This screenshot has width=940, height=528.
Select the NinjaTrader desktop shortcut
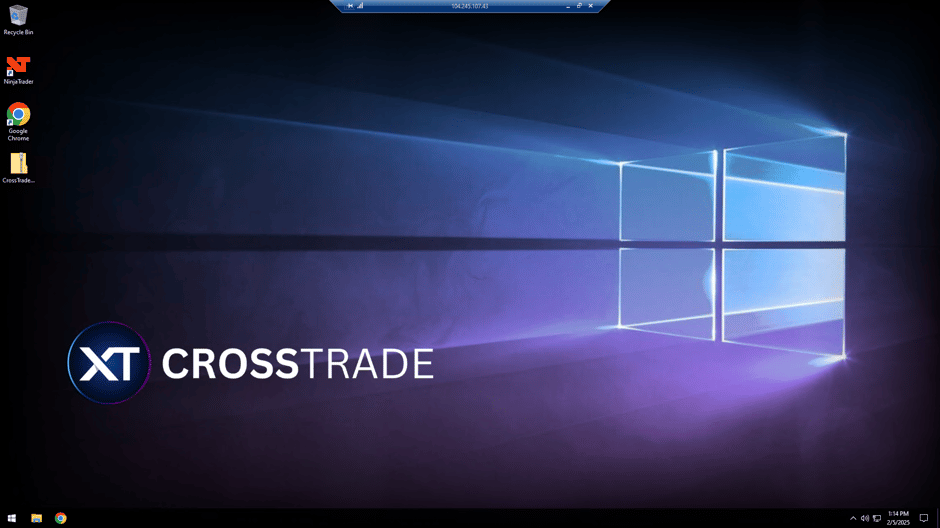[x=18, y=70]
